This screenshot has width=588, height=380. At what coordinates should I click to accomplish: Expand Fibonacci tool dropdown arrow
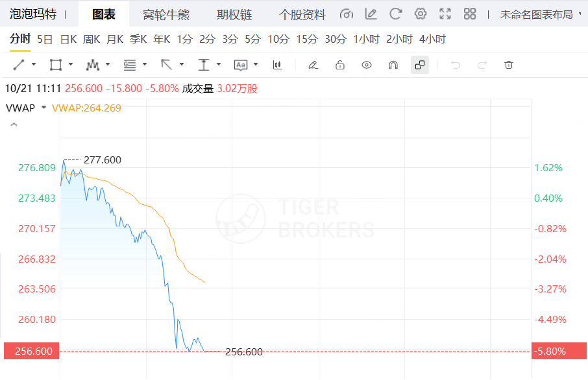[145, 64]
